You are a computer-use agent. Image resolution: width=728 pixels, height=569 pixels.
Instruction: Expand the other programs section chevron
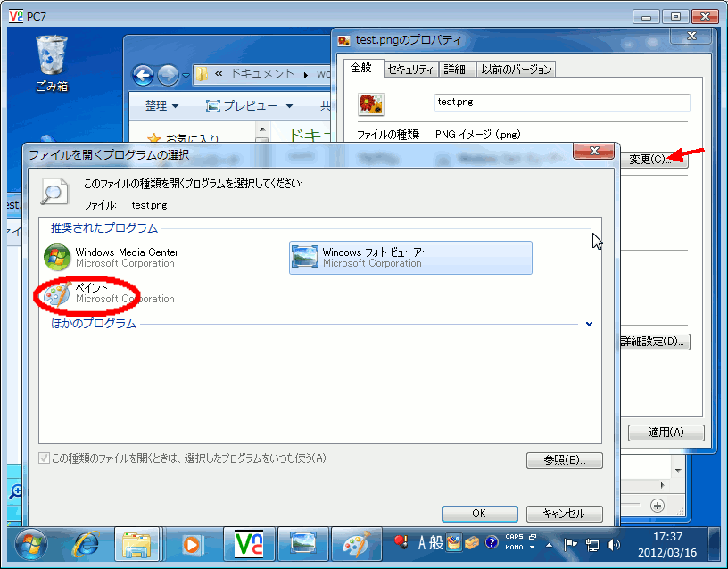[x=589, y=324]
